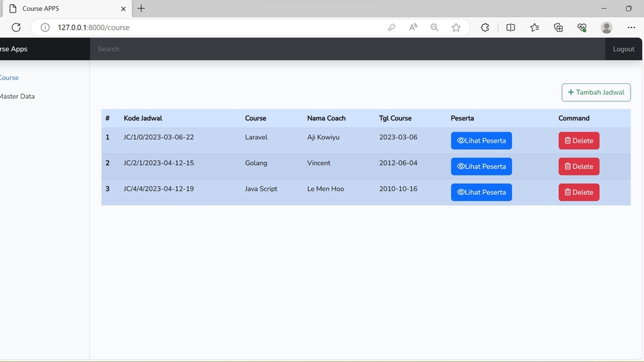
Task: Click the date 2023-03-06
Action: click(x=398, y=138)
